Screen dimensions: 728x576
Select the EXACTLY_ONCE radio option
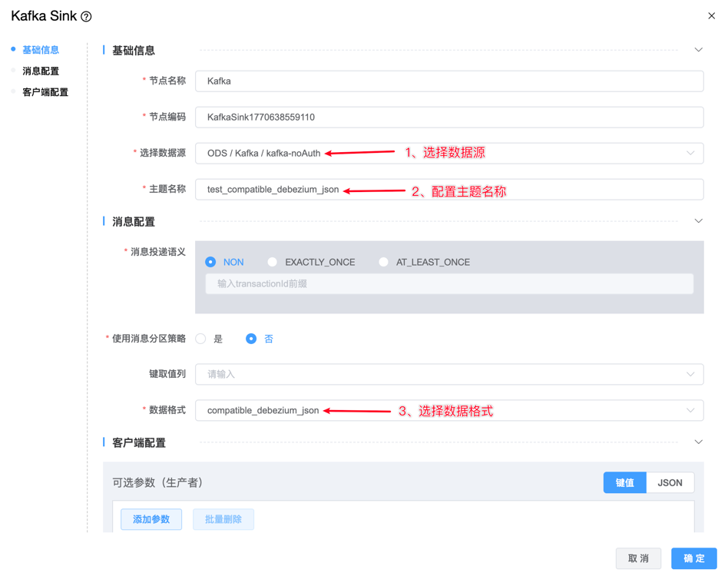click(273, 262)
